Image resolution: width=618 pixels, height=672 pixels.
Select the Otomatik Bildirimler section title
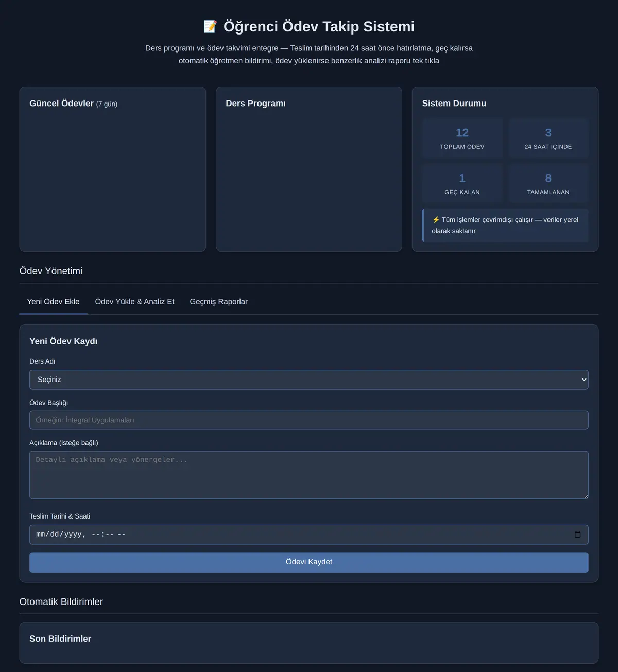(x=61, y=602)
